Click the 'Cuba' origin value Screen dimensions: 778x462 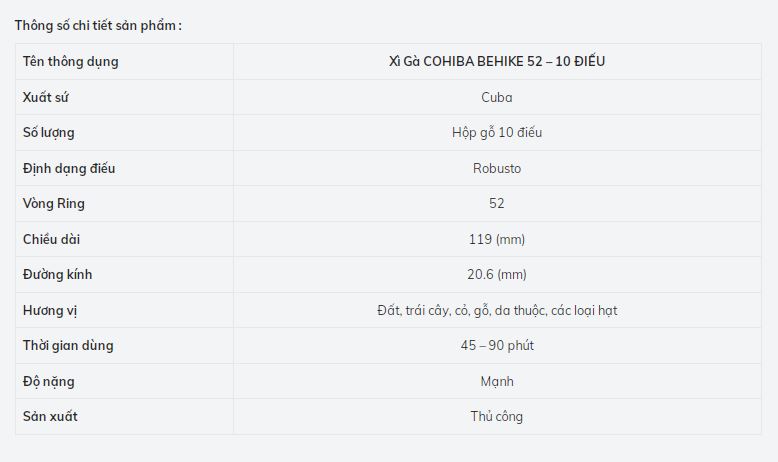(497, 97)
